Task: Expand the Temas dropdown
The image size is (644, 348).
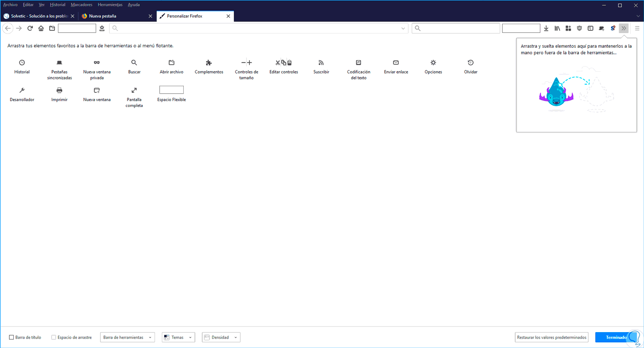Action: pos(179,337)
